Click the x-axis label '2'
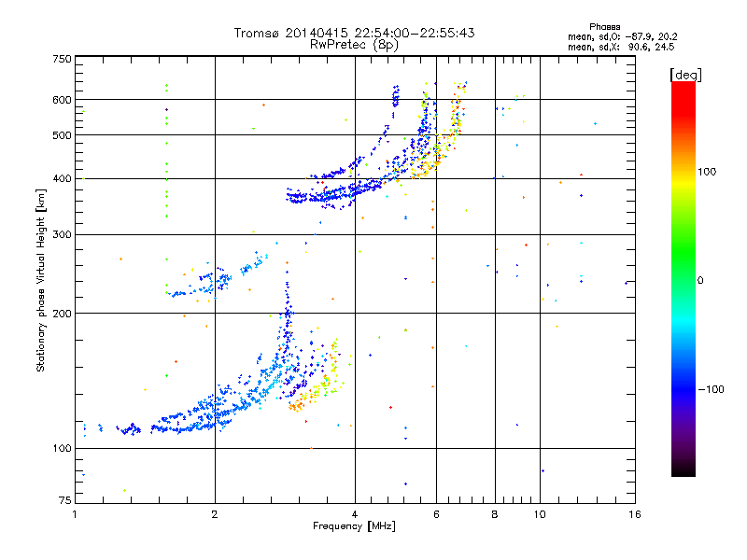Image resolution: width=747 pixels, height=560 pixels. [215, 514]
